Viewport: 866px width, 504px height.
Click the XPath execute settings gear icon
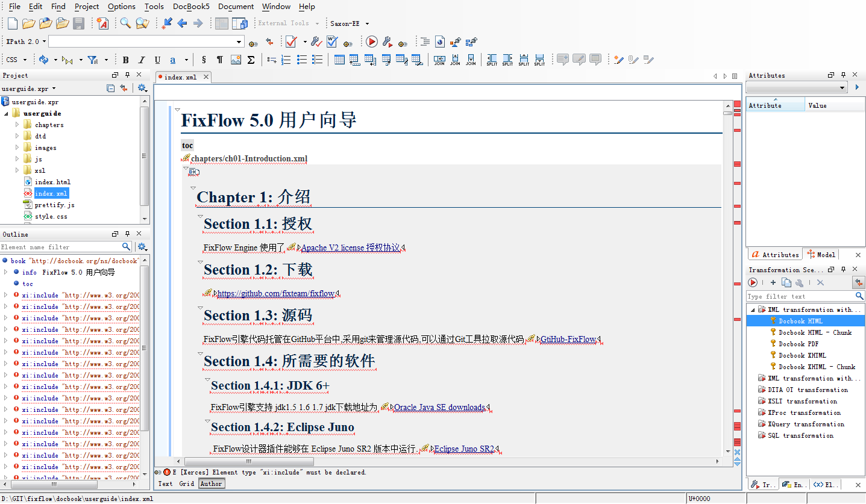click(x=253, y=43)
